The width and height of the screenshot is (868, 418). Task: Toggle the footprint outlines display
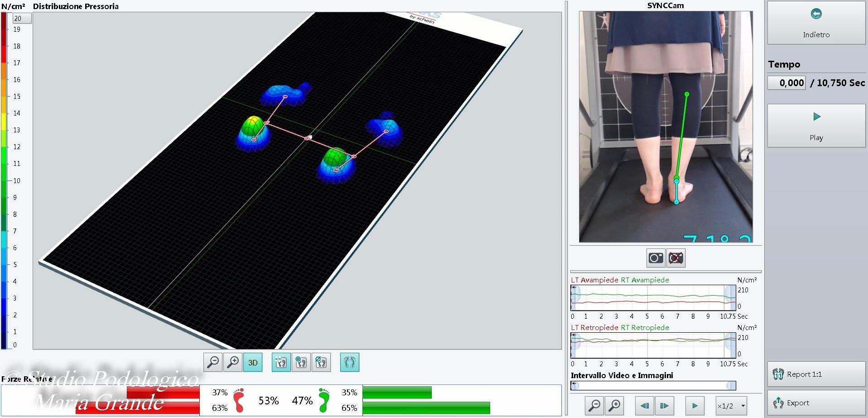pyautogui.click(x=350, y=362)
